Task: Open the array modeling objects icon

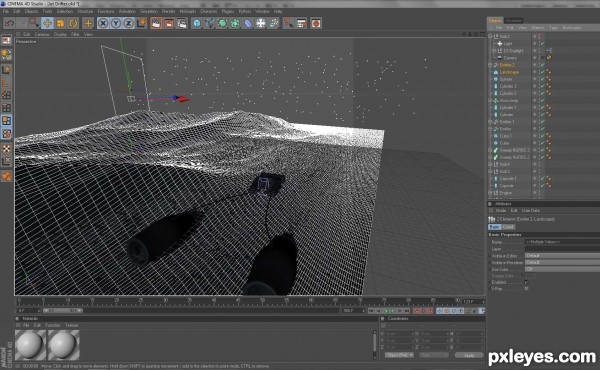Action: 235,23
